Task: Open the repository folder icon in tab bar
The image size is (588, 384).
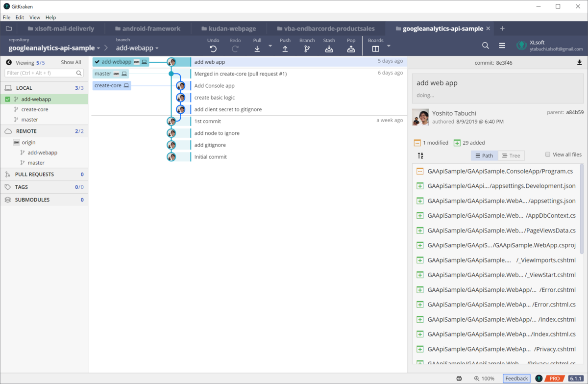Action: [x=9, y=28]
